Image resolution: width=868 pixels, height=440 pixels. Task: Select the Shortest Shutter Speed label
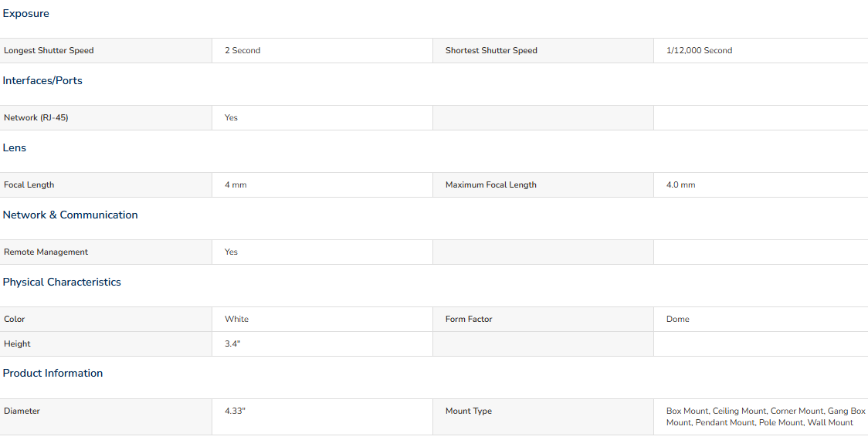[x=491, y=50]
